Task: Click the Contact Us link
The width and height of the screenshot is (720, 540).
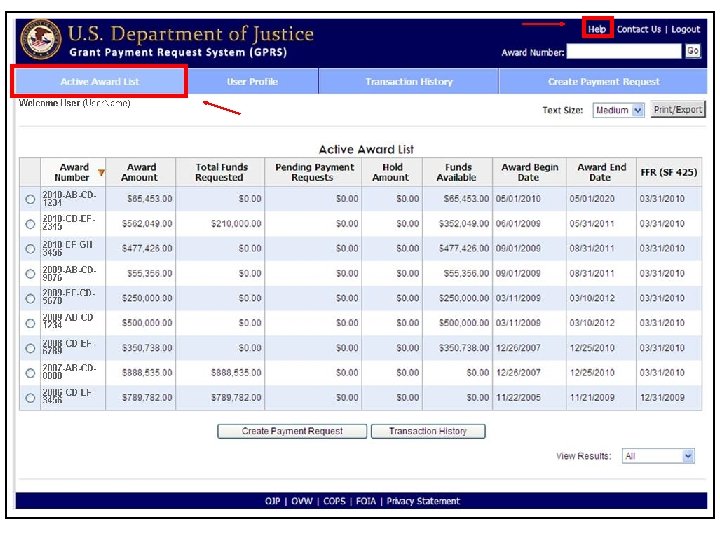Action: point(639,29)
